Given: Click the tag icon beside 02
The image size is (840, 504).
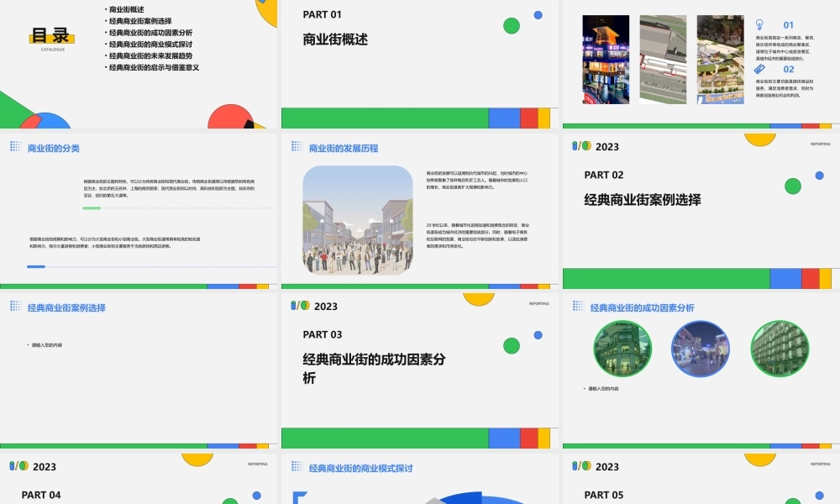Looking at the screenshot, I should click(x=759, y=69).
